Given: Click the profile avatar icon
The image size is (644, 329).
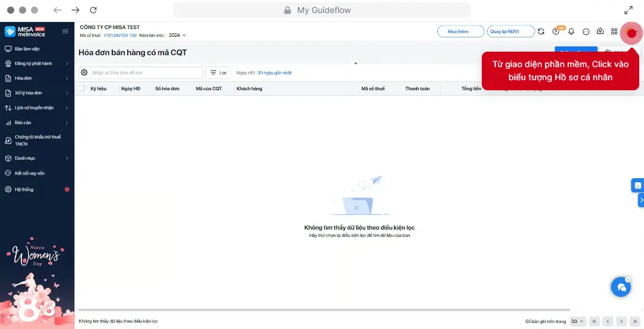Looking at the screenshot, I should (631, 33).
